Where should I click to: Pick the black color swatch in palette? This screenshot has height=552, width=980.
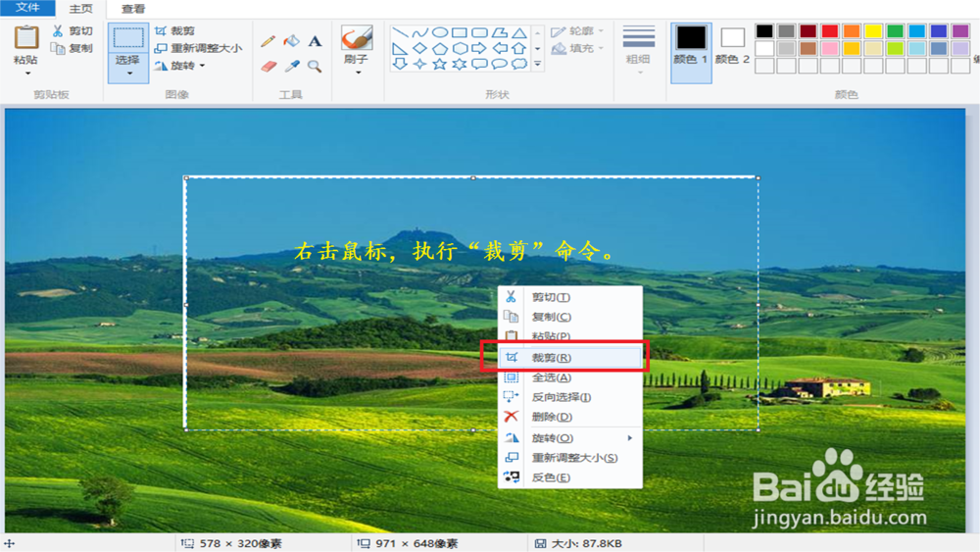point(764,31)
